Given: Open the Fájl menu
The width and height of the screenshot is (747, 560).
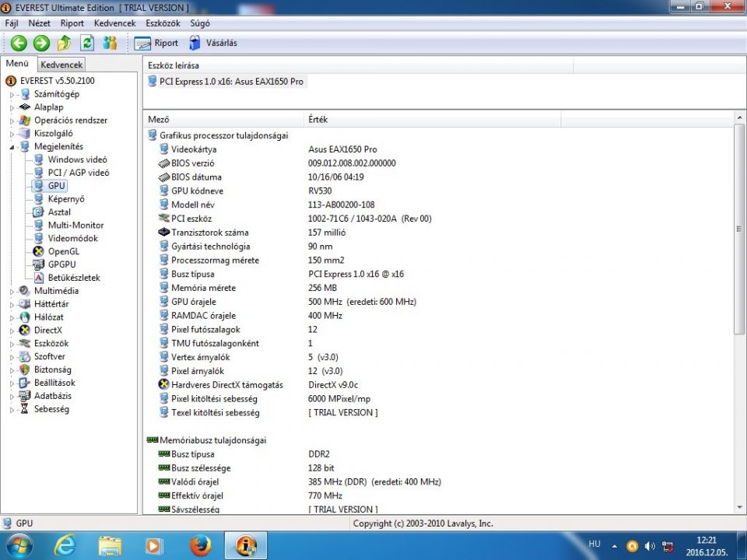Looking at the screenshot, I should [12, 23].
